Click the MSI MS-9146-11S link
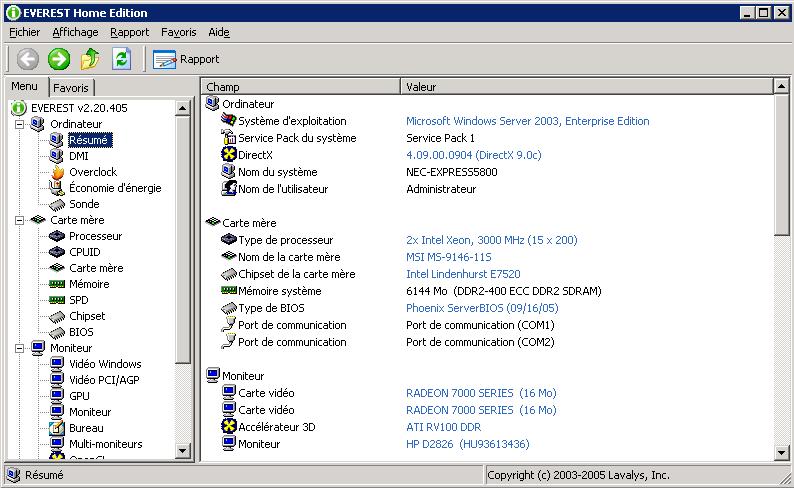794x488 pixels. point(448,257)
